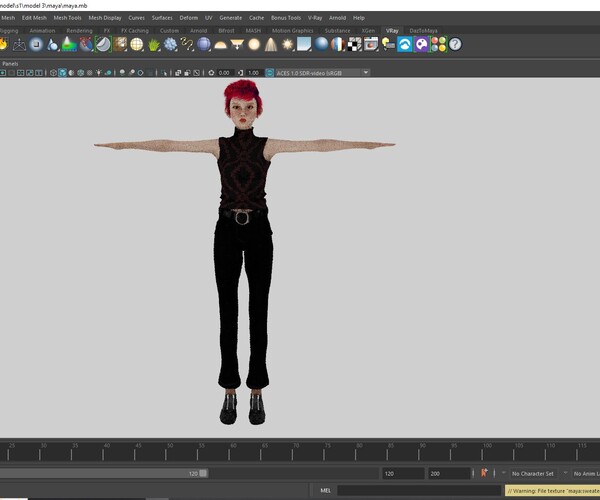
Task: Open the Mesh Tools menu
Action: (x=67, y=18)
